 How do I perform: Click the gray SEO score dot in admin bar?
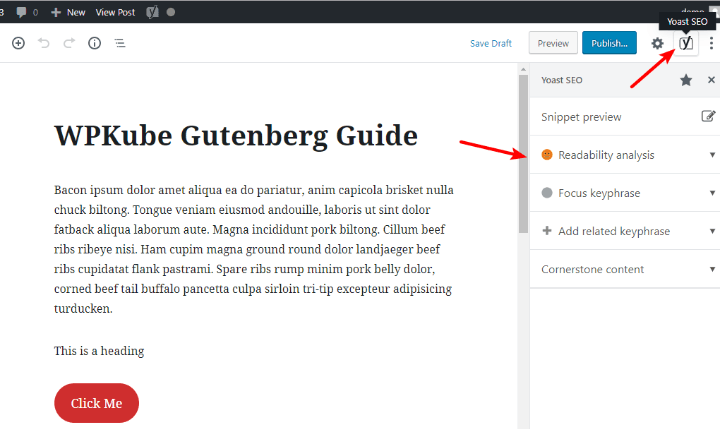pos(171,12)
